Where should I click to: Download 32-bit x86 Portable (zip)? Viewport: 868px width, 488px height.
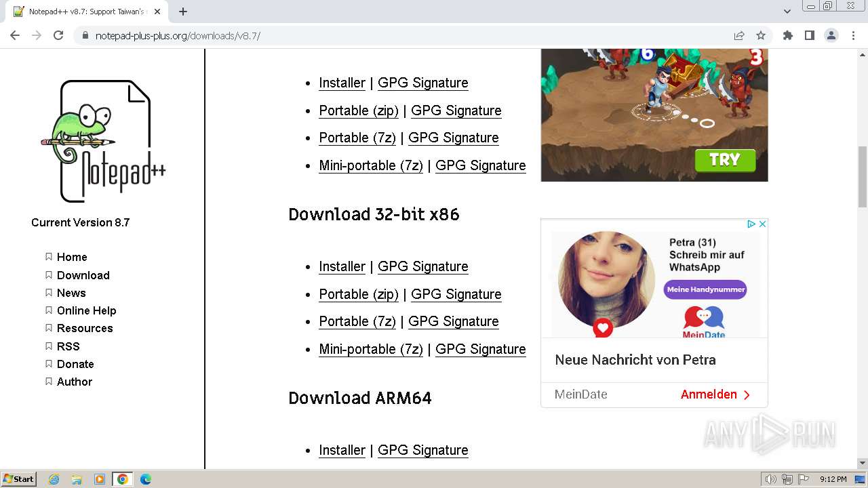tap(359, 294)
